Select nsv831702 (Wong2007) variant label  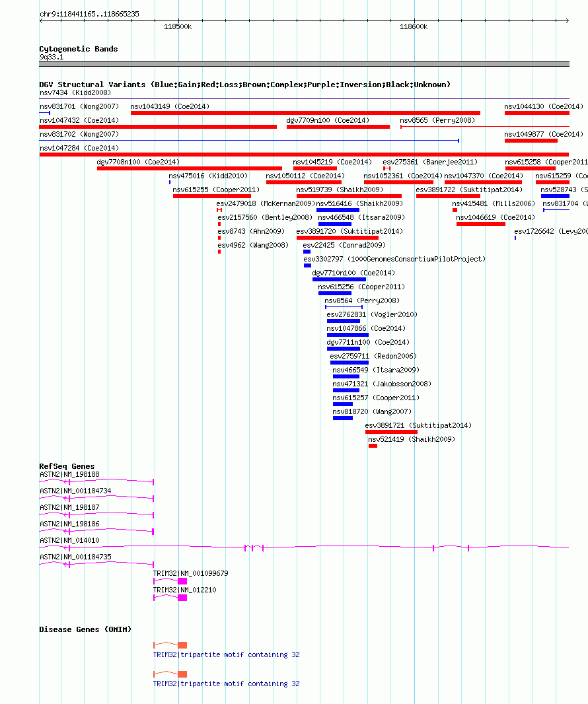(x=79, y=134)
